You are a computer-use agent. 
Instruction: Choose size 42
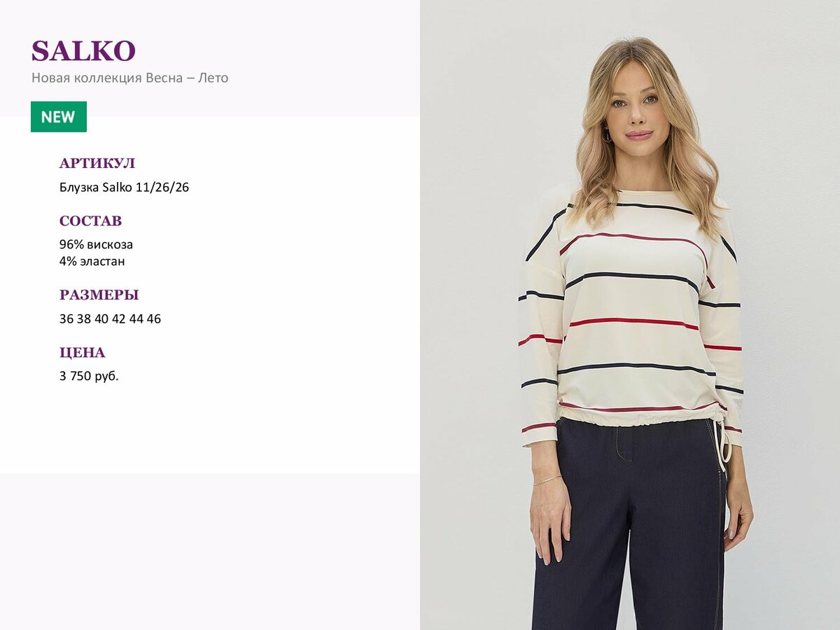pyautogui.click(x=119, y=319)
